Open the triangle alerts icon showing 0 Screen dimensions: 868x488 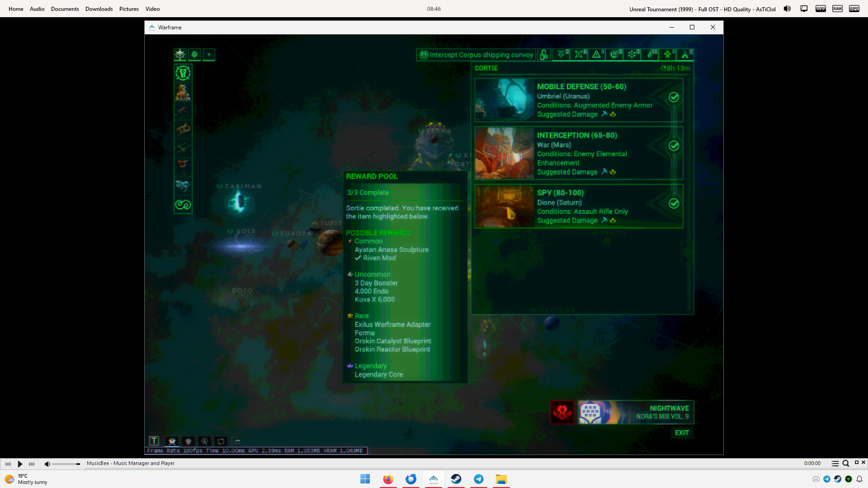597,55
